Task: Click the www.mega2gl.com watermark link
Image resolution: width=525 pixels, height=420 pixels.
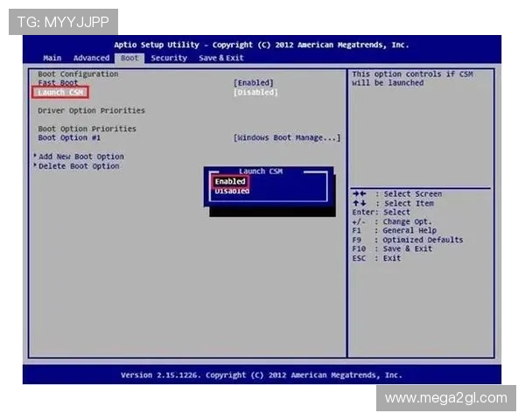Action: pyautogui.click(x=445, y=398)
